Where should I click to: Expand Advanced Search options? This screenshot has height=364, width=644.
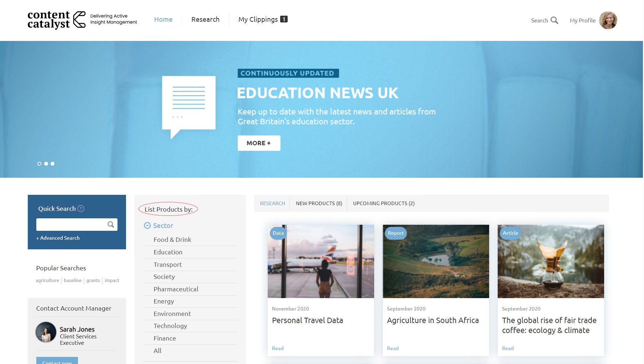pyautogui.click(x=58, y=238)
